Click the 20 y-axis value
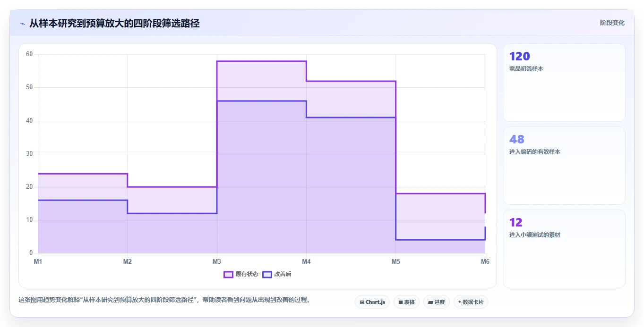Image resolution: width=644 pixels, height=327 pixels. click(x=29, y=187)
